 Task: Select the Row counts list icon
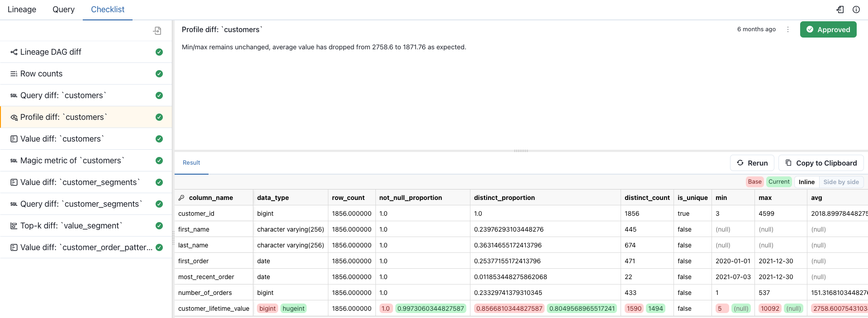pyautogui.click(x=14, y=74)
